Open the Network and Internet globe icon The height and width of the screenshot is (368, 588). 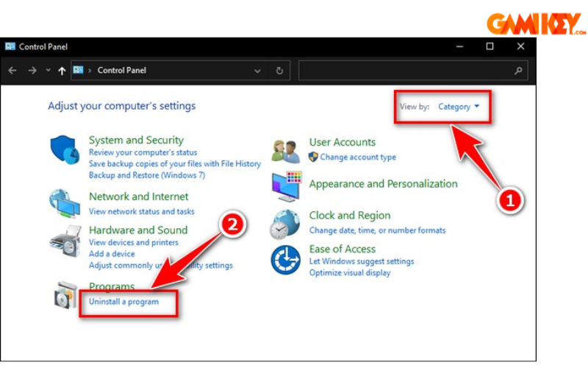click(64, 202)
